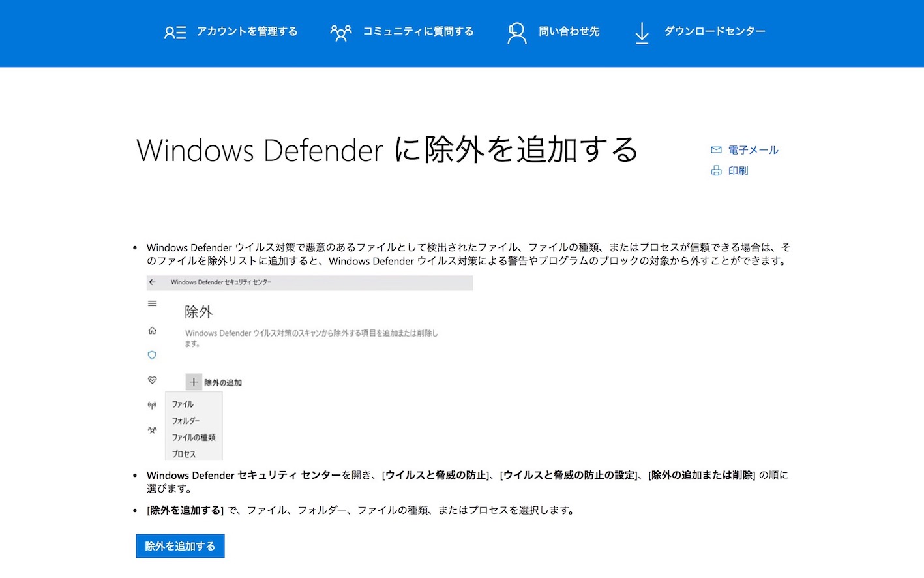Click the printer icon beside 印刷

pyautogui.click(x=716, y=171)
